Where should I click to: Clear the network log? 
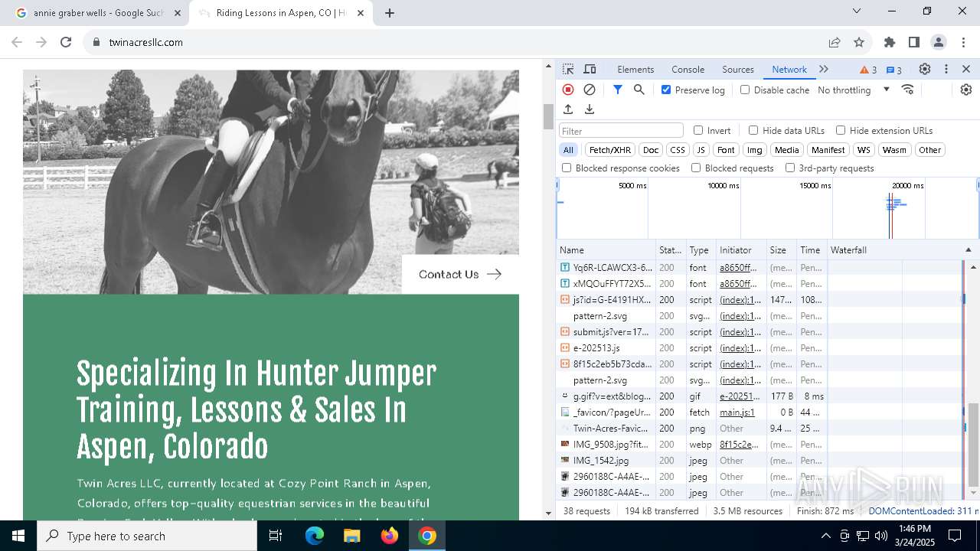590,90
